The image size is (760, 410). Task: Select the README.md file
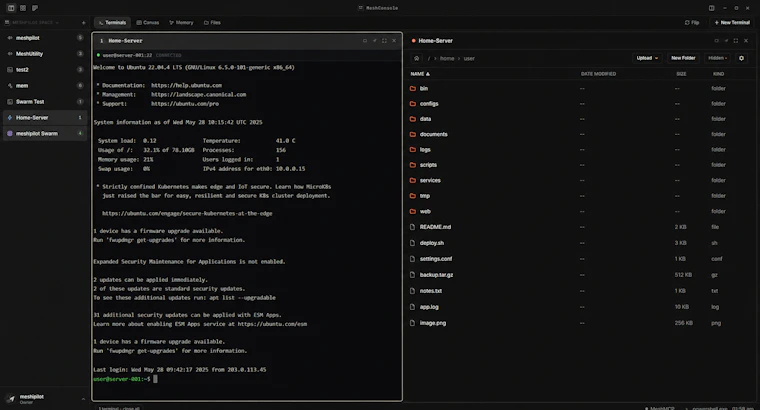coord(581,227)
